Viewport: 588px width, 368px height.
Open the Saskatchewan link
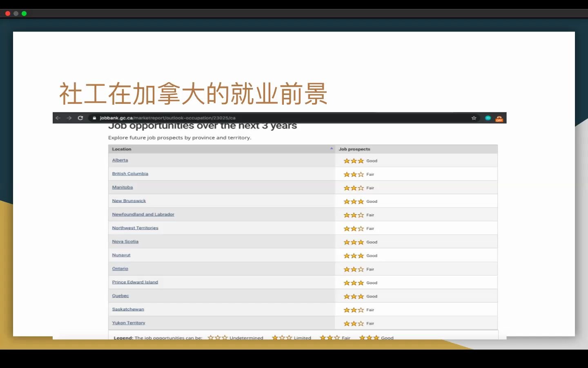click(128, 309)
